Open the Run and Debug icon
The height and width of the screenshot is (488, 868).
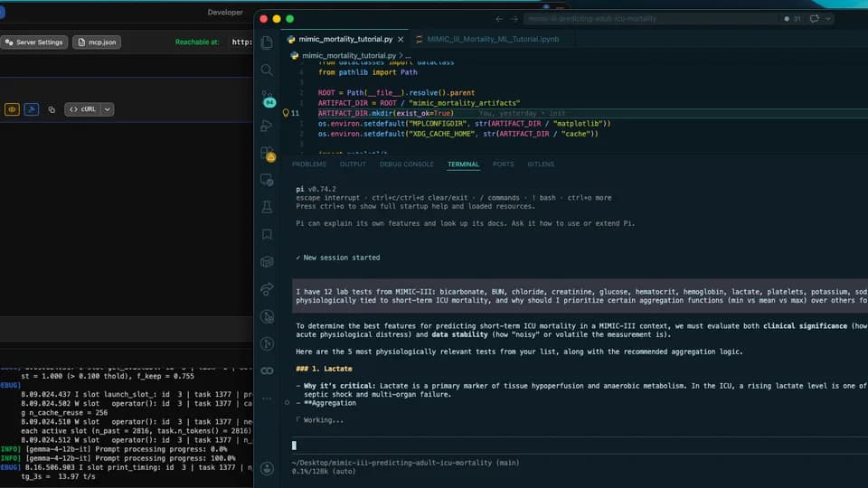click(267, 126)
